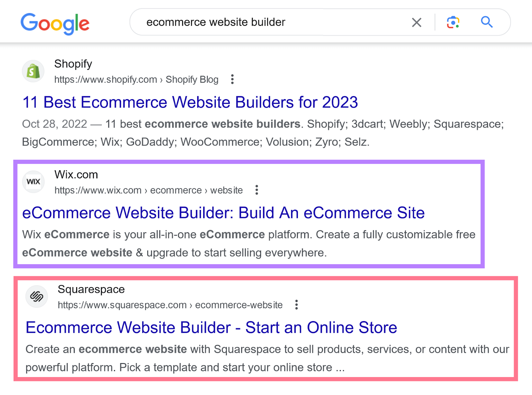Open Start an Online Store link
Viewport: 532px width, 395px height.
pos(211,327)
